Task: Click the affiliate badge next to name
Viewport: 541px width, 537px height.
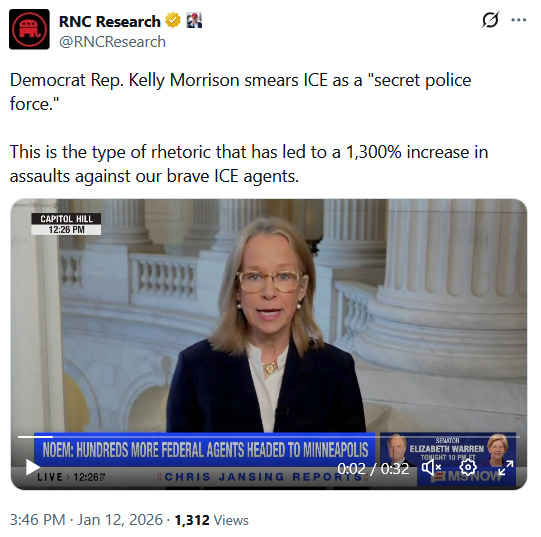Action: (194, 20)
